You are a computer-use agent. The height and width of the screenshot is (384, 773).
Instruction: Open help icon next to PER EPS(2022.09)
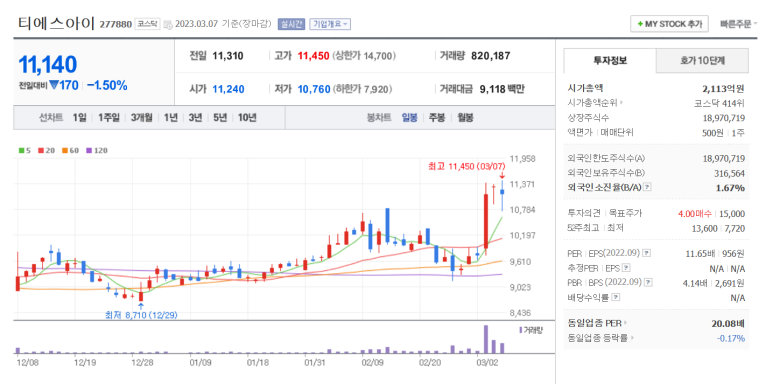click(x=647, y=253)
